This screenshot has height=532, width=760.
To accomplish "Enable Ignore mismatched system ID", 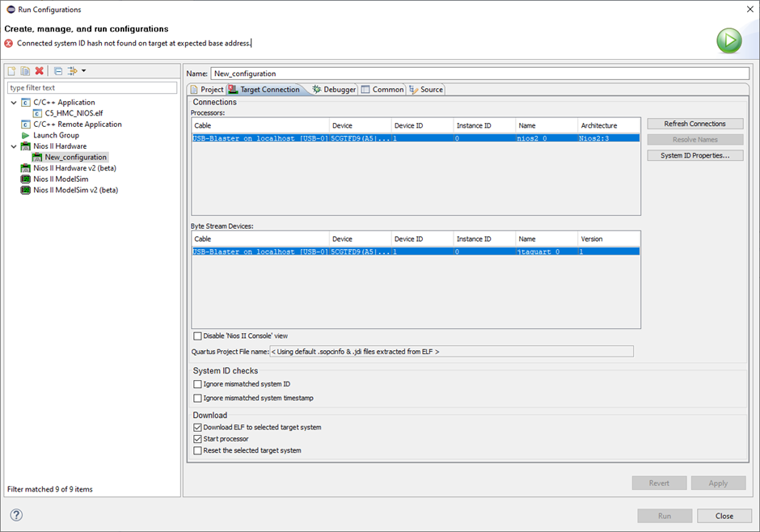I will (198, 384).
